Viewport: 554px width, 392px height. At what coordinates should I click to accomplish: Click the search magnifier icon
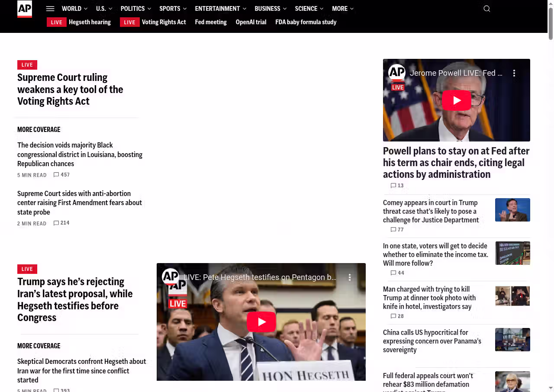pyautogui.click(x=487, y=9)
